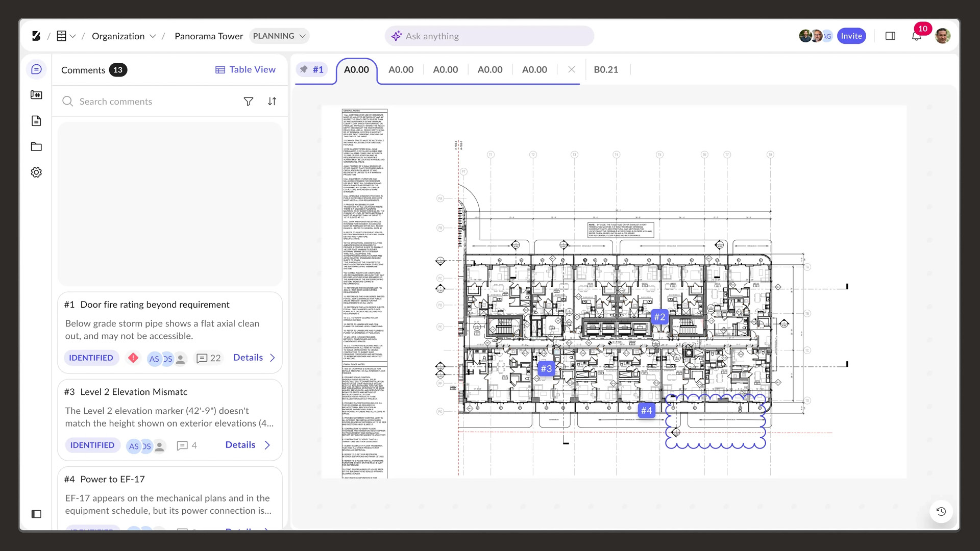Click the Ask anything input field
980x551 pixels.
489,36
